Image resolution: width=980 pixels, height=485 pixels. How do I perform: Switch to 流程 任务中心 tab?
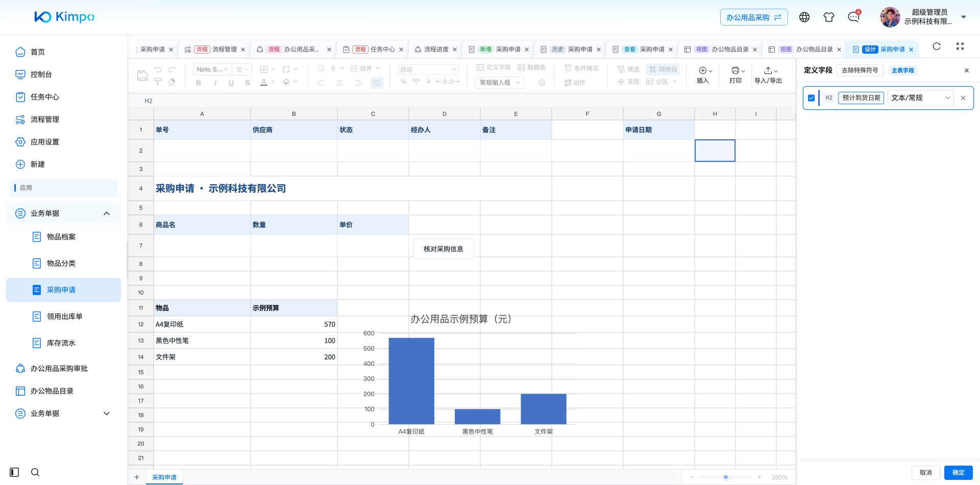coord(374,50)
